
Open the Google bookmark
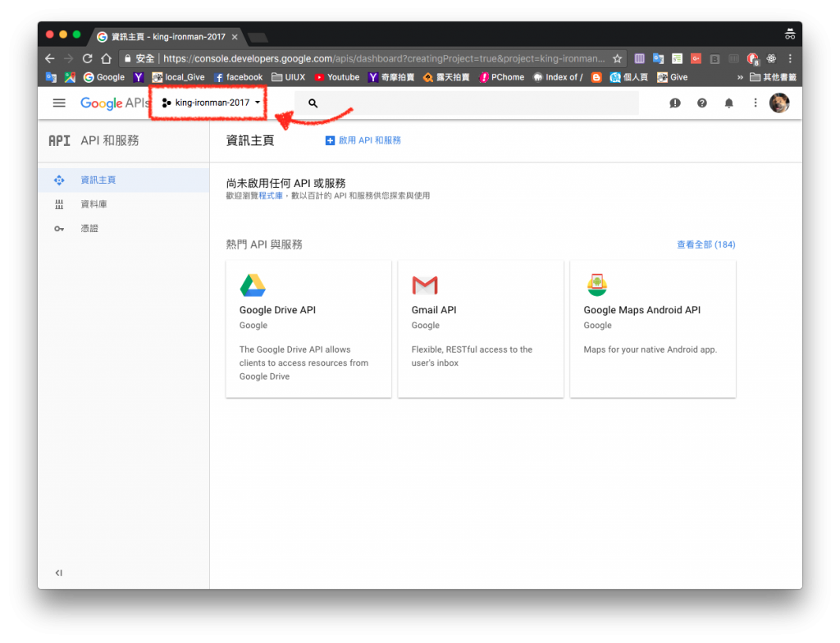(x=104, y=77)
